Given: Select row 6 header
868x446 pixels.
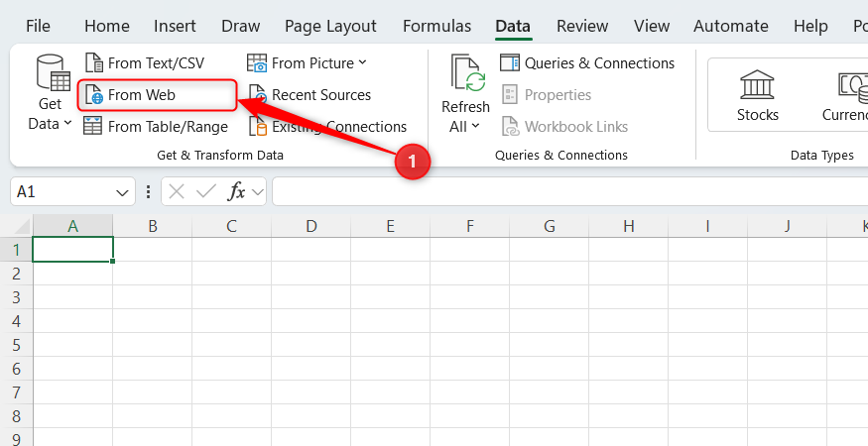Looking at the screenshot, I should pos(17,369).
